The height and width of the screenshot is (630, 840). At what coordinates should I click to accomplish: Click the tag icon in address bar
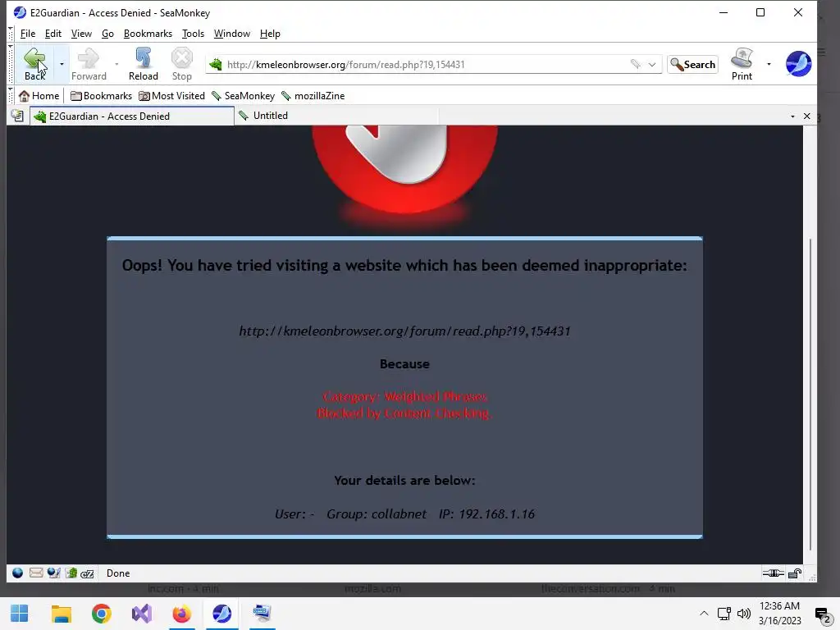click(x=636, y=64)
